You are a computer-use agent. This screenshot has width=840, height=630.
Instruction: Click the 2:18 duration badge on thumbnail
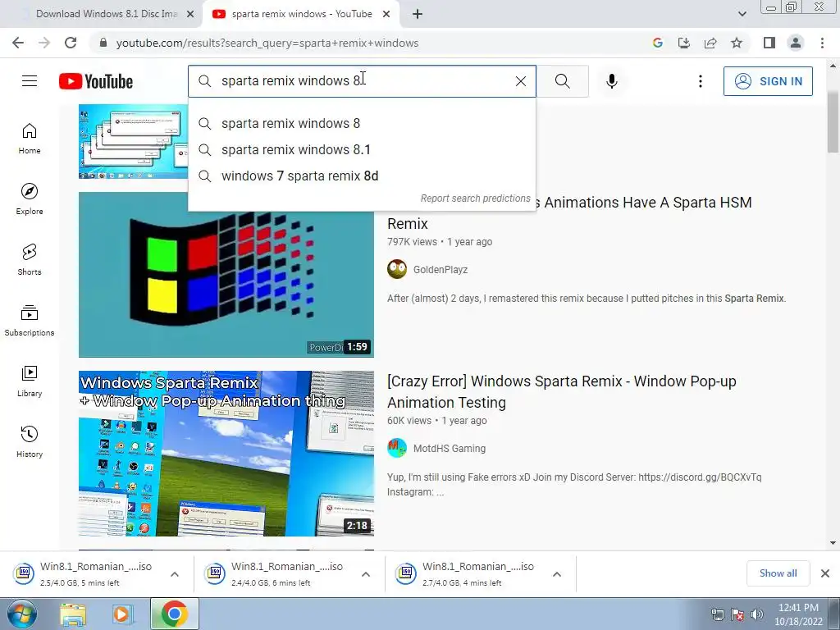click(x=357, y=526)
